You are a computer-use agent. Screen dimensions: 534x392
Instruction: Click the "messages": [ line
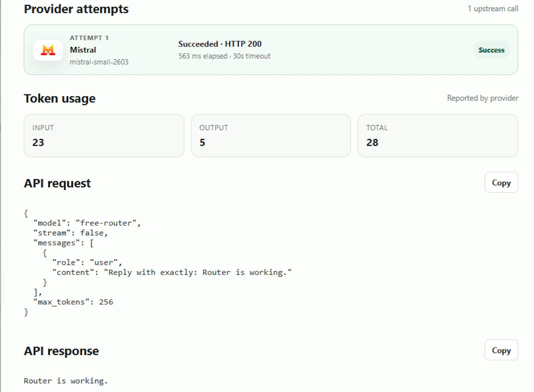click(x=64, y=243)
